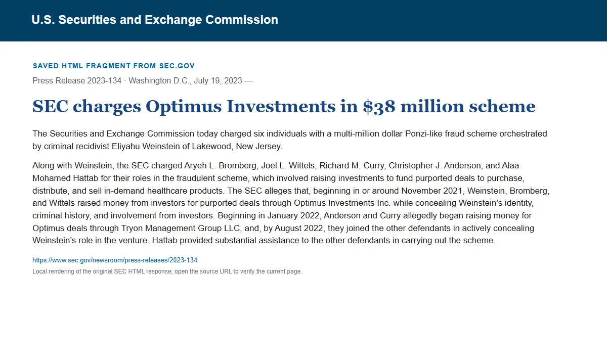607x364 pixels.
Task: Click the headline 'SEC charges Optimus Investments in $38 million scheme'
Action: coord(284,107)
